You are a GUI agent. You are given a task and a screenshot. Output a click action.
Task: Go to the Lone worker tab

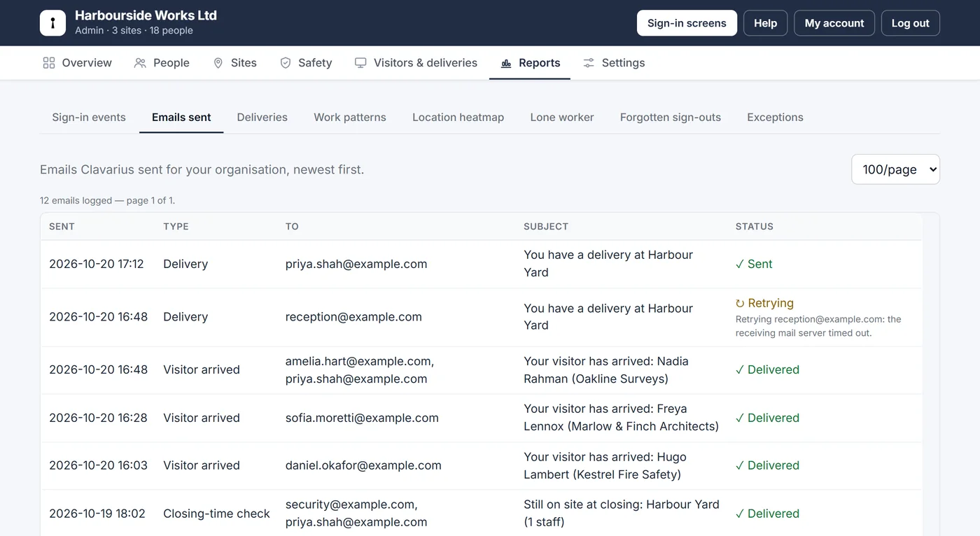coord(562,118)
